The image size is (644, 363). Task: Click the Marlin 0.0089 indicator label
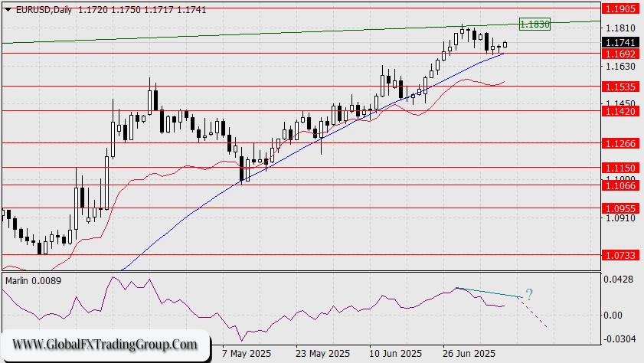point(34,281)
